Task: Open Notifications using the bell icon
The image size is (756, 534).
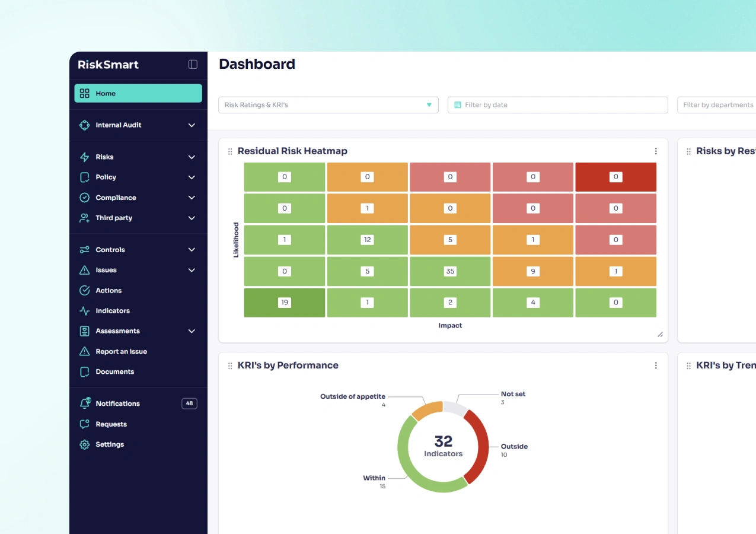Action: pyautogui.click(x=84, y=403)
